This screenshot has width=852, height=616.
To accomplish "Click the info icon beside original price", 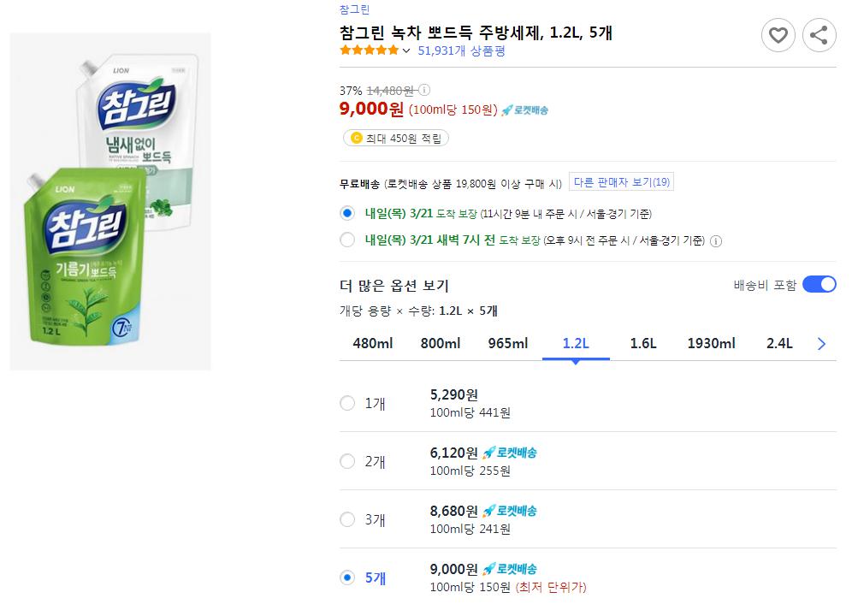I will (x=424, y=90).
